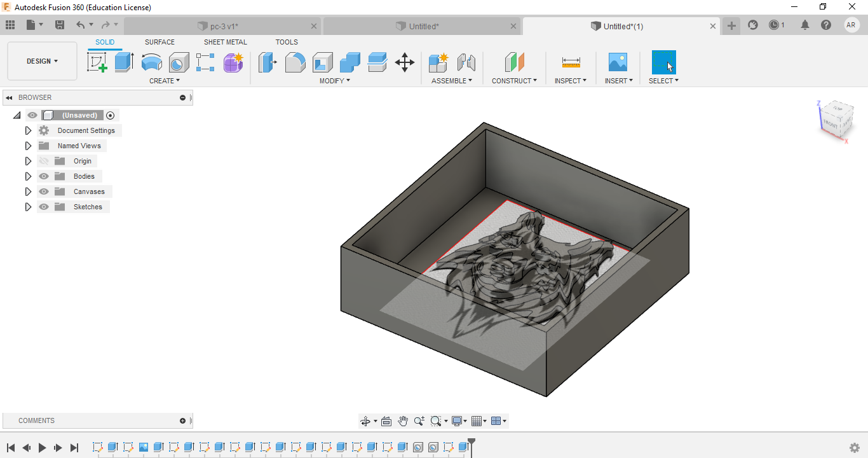Viewport: 868px width, 458px height.
Task: Activate the Offset Face tool
Action: [x=377, y=62]
